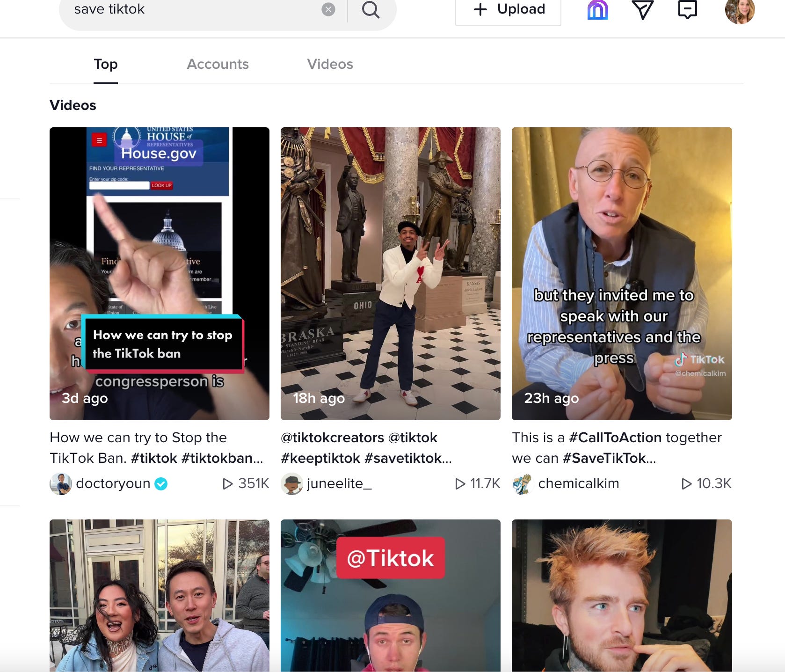Open the doctoryoun username link
Image resolution: width=785 pixels, height=672 pixels.
click(x=113, y=483)
